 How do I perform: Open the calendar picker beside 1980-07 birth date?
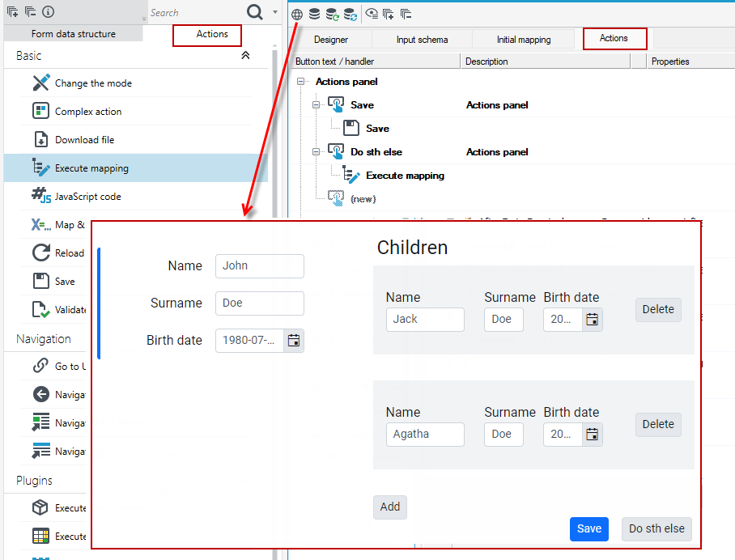294,340
